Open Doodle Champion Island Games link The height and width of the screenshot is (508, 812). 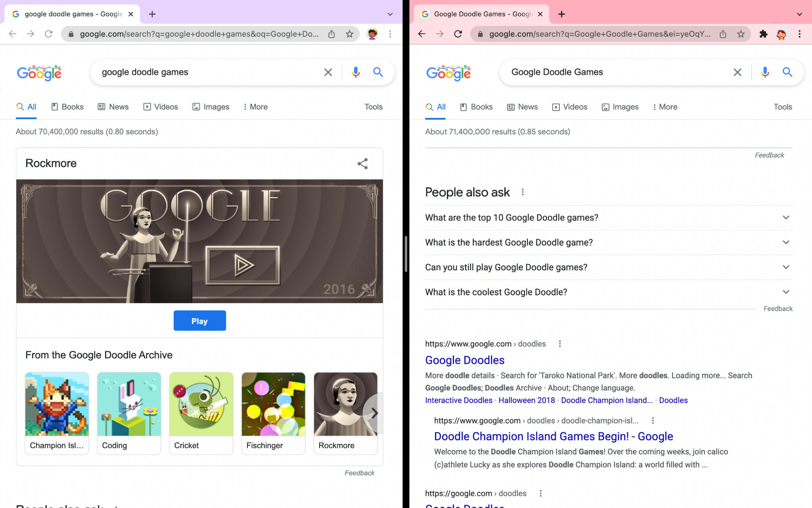click(553, 436)
